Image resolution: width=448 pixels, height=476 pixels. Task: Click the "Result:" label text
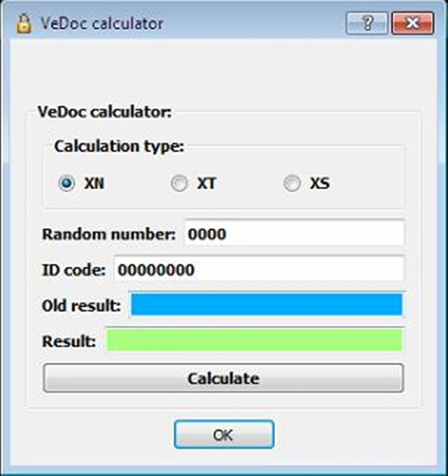[x=69, y=341]
